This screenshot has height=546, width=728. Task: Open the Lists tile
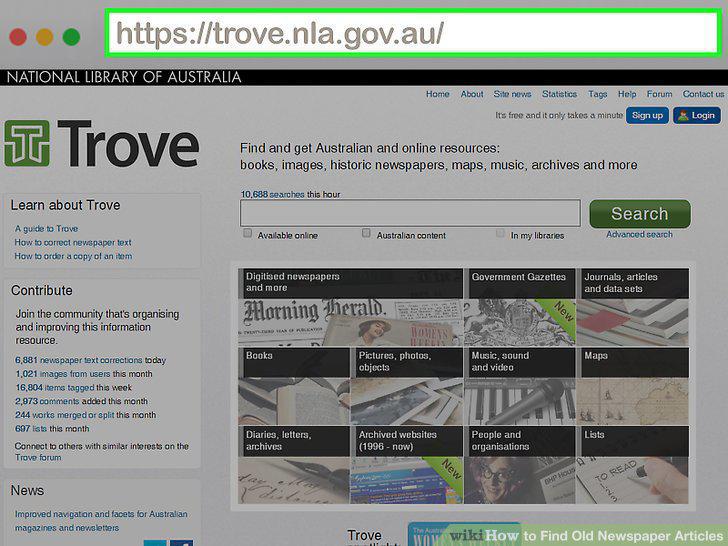tap(632, 465)
